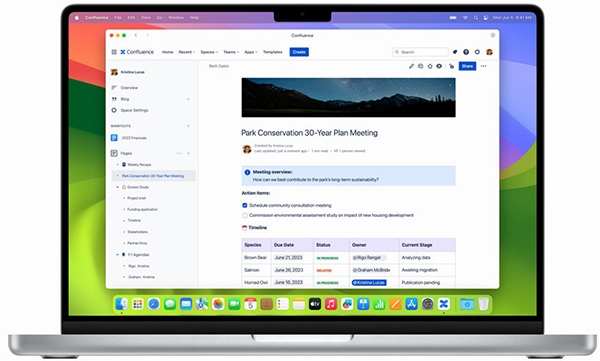600x361 pixels.
Task: Open the help question mark icon
Action: click(466, 52)
